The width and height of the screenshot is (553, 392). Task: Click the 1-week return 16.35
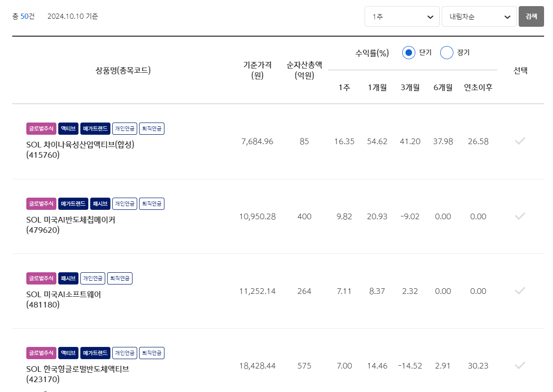(x=344, y=141)
